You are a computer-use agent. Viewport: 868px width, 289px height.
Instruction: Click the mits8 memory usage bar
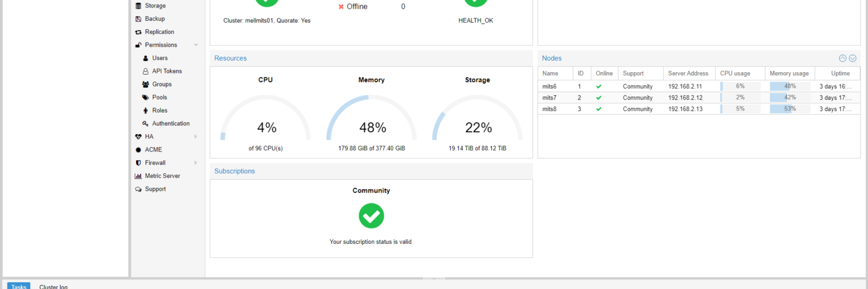tap(790, 109)
